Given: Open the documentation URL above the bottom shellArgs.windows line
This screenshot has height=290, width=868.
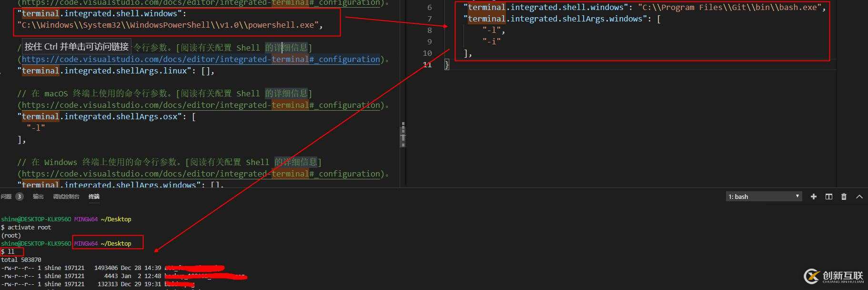Looking at the screenshot, I should pos(201,174).
